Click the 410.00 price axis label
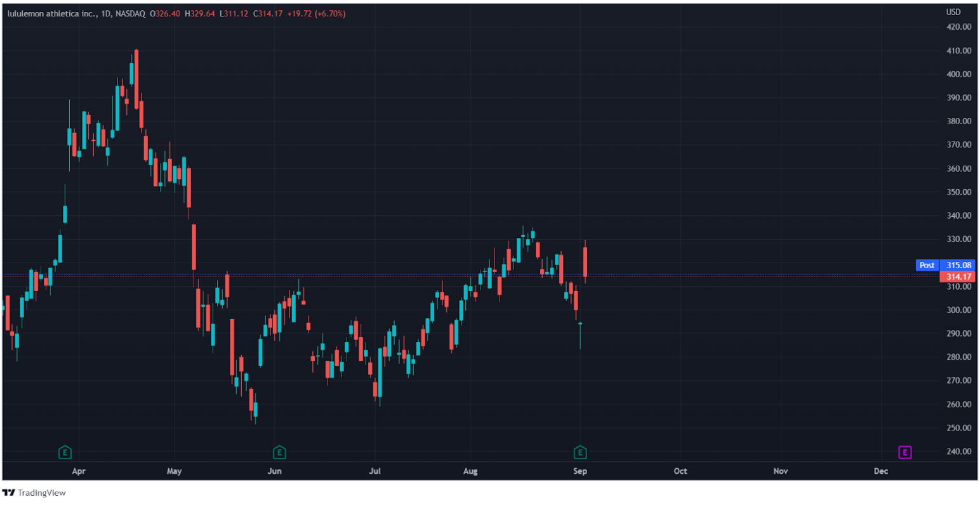 coord(958,51)
